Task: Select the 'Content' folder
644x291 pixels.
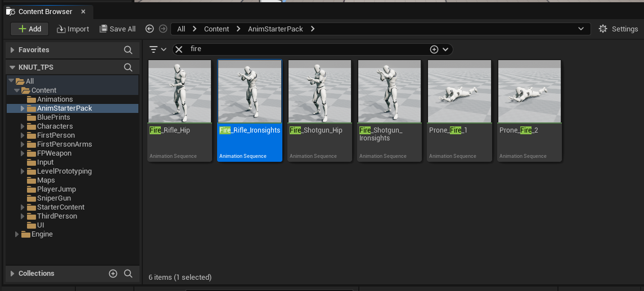Action: pyautogui.click(x=44, y=90)
